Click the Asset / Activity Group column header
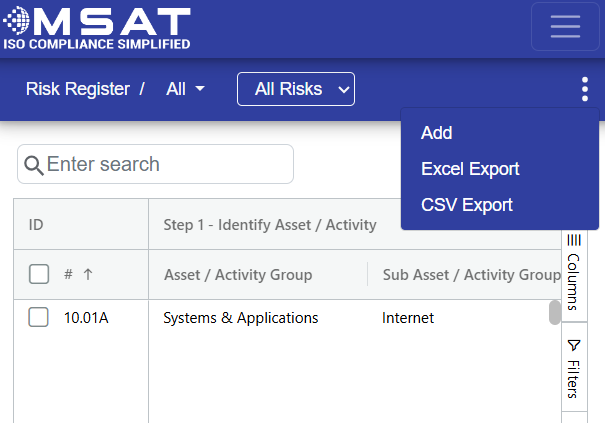The width and height of the screenshot is (605, 423). 238,275
